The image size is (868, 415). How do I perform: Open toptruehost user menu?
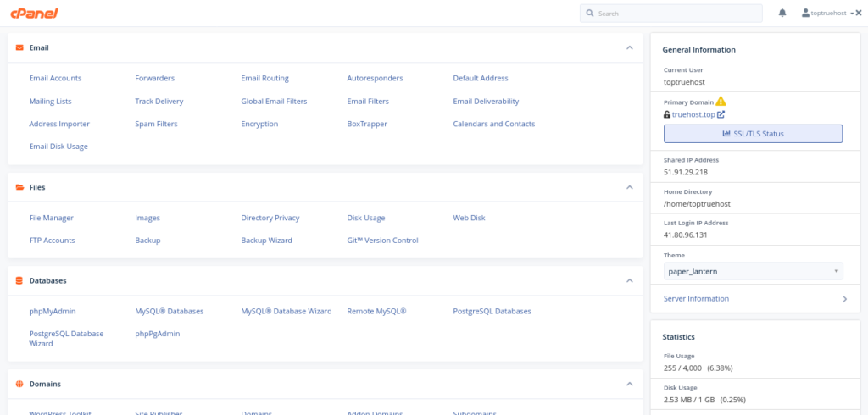tap(831, 14)
